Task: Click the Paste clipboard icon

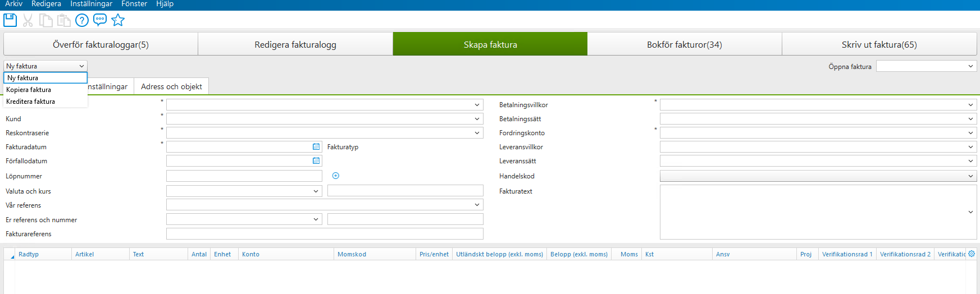Action: point(64,20)
